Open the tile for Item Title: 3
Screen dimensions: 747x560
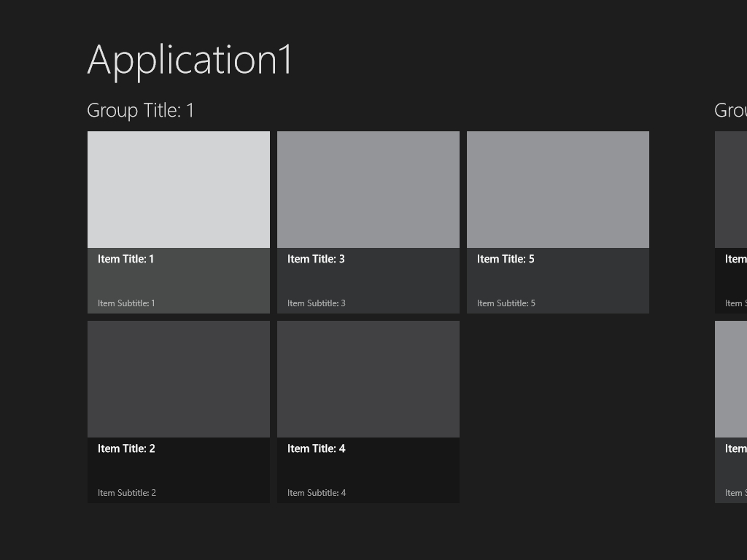pos(368,190)
